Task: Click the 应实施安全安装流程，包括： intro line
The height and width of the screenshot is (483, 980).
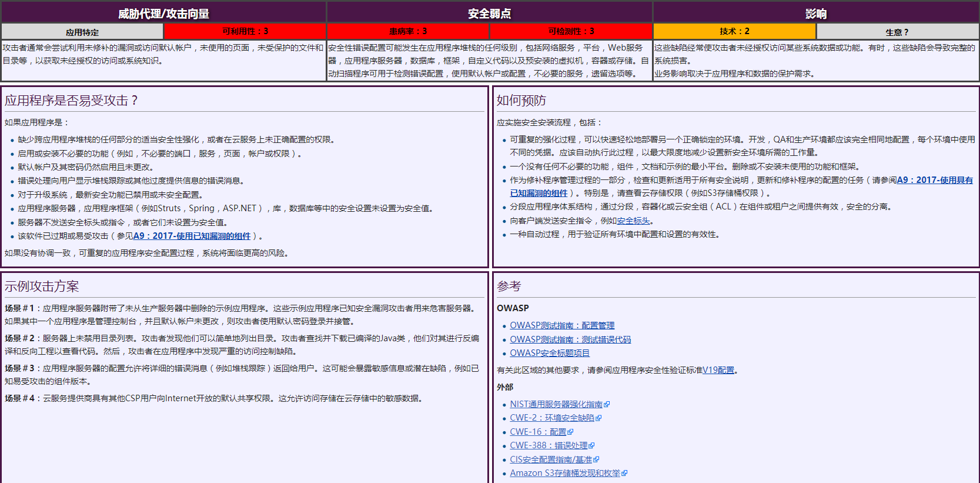Action: 549,122
